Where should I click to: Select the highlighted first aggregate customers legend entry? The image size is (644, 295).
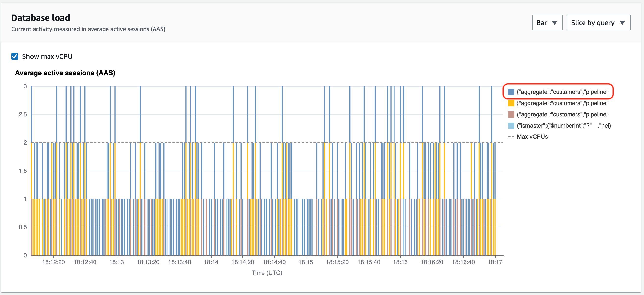(562, 92)
